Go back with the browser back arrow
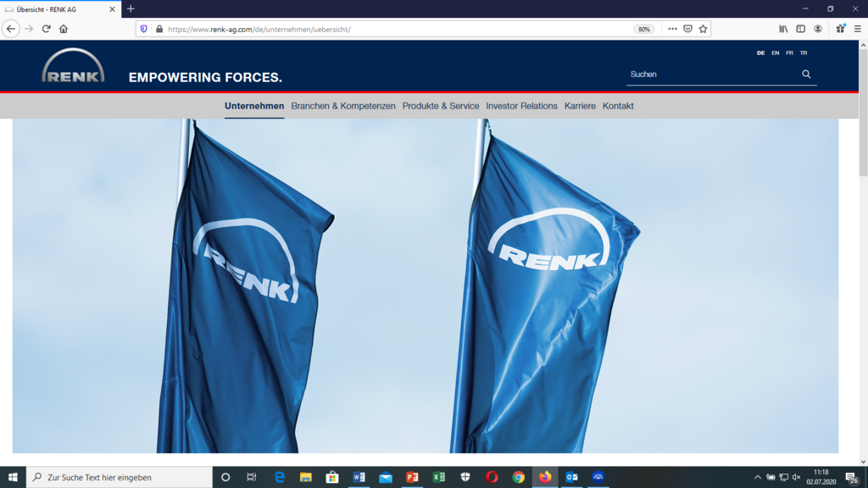Screen dimensions: 868x488 [x=10, y=29]
